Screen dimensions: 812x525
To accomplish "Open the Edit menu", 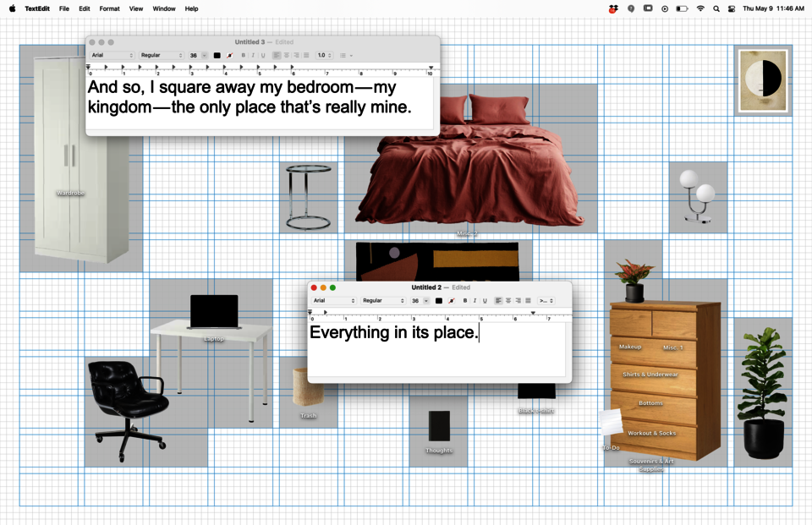I will [85, 8].
